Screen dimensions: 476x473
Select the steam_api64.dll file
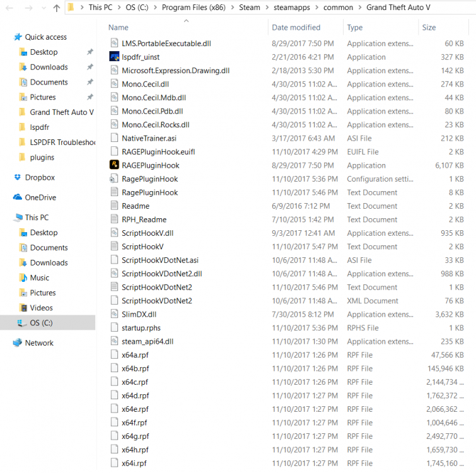point(148,341)
